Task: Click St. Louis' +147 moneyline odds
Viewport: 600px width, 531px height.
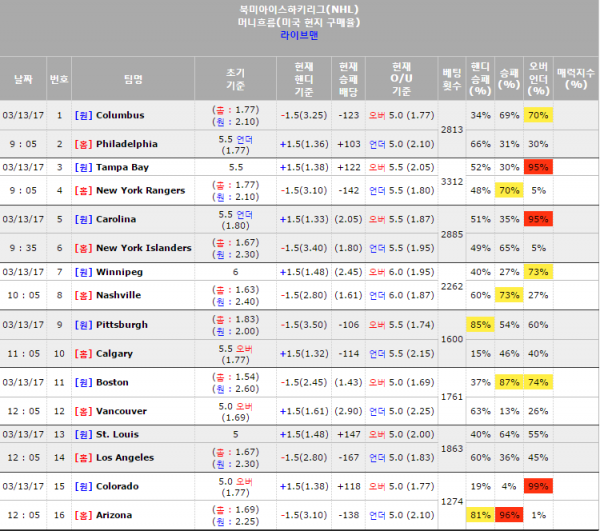Action: click(x=349, y=435)
